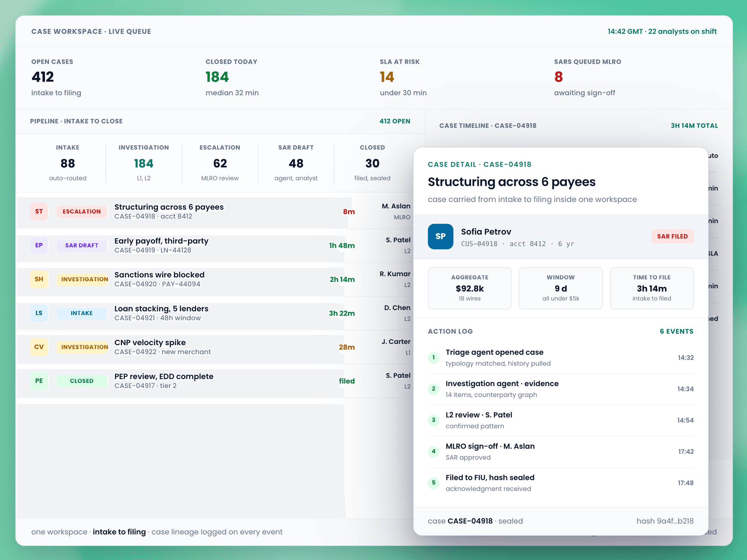Viewport: 747px width, 560px height.
Task: Open Sanctions wire blocked case
Action: point(214,279)
